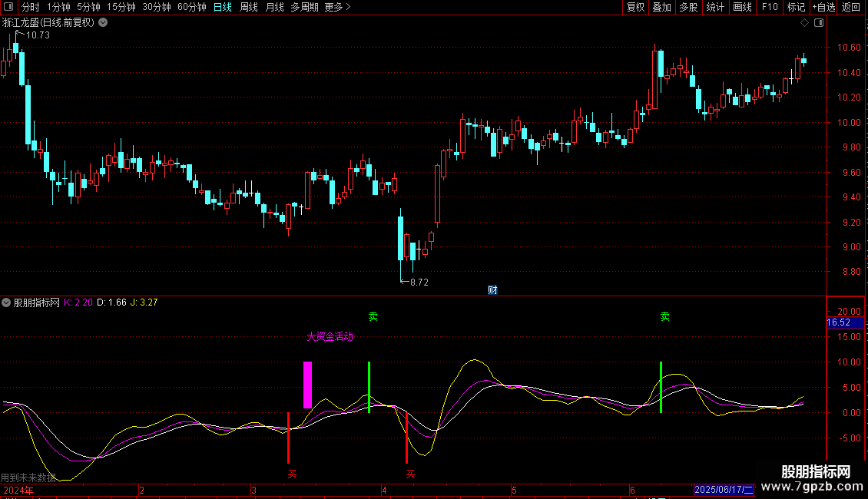Select the 日线 daily chart tab
Viewport: 868px width, 499px height.
[x=223, y=7]
